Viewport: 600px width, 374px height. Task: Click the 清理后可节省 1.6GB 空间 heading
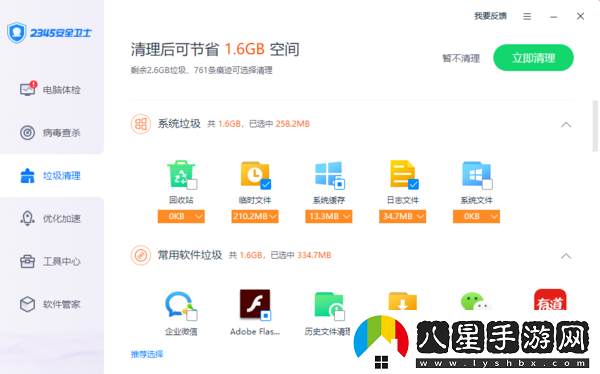(215, 49)
